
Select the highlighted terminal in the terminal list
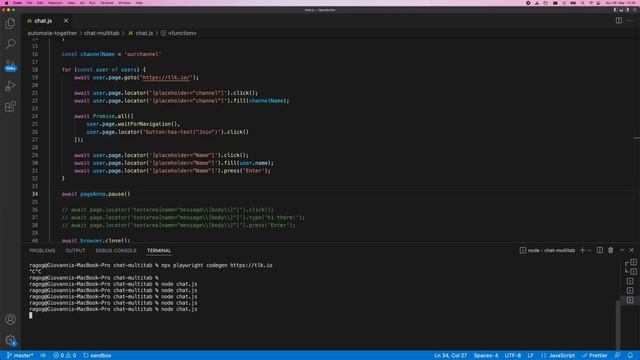point(630,300)
